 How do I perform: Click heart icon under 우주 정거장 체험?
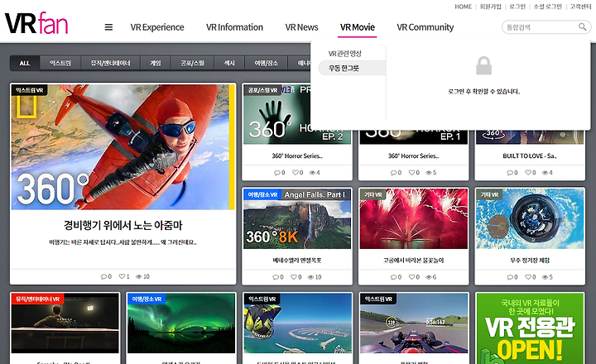pos(528,277)
